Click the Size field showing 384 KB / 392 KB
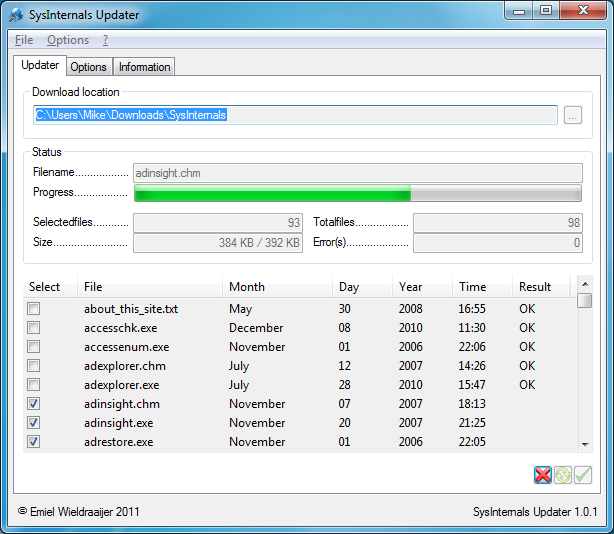This screenshot has width=614, height=534. coord(218,243)
